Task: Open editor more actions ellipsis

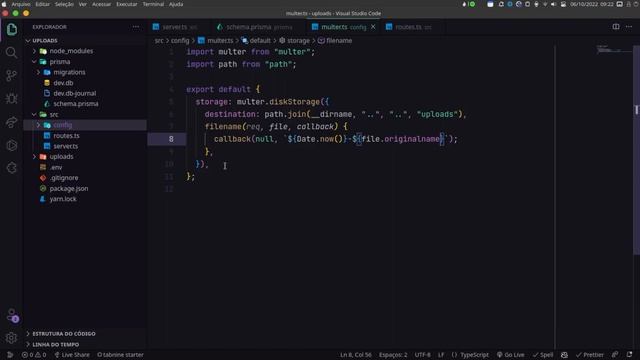Action: (629, 27)
